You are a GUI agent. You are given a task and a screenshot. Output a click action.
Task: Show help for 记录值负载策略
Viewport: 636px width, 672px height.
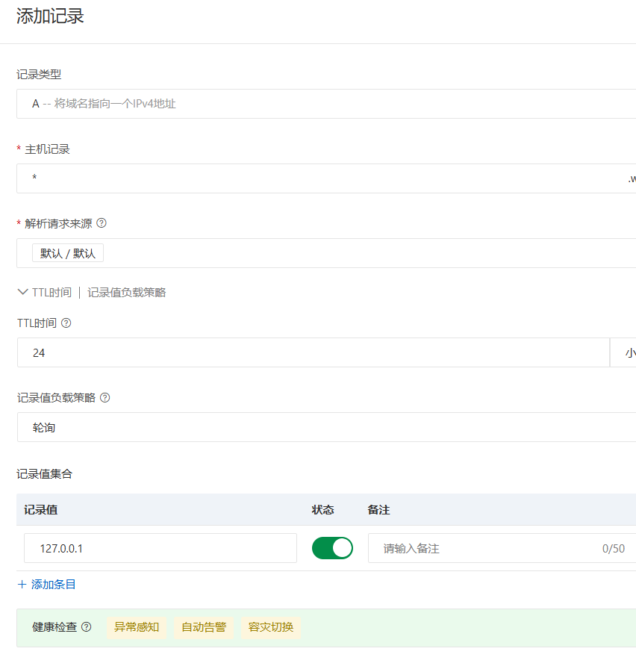click(x=105, y=398)
